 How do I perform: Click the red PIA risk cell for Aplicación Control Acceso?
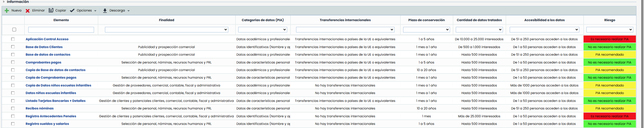(609, 39)
